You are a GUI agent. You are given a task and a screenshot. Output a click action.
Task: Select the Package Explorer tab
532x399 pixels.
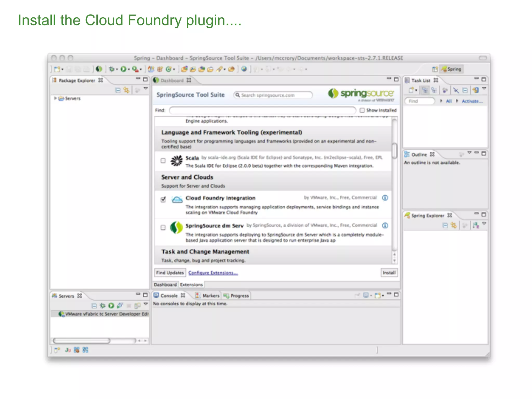click(x=77, y=80)
